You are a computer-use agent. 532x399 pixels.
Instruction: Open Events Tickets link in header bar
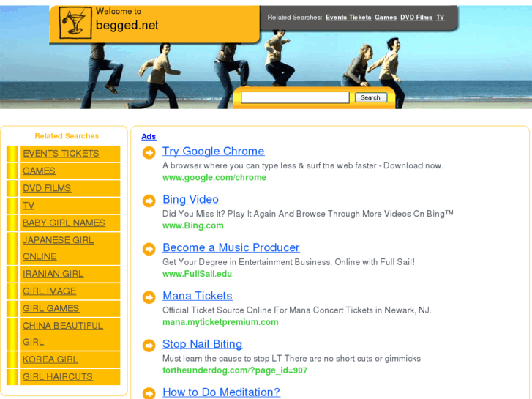348,18
